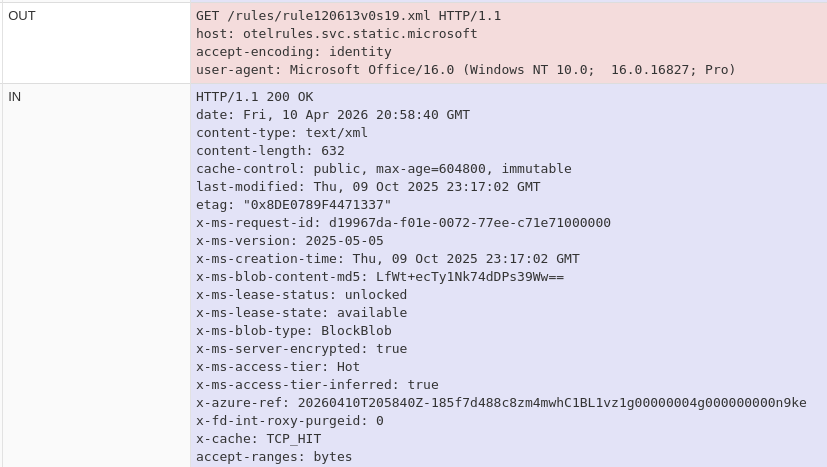827x467 pixels.
Task: Click the x-ms-blob-type BlockBlob line
Action: click(x=293, y=331)
